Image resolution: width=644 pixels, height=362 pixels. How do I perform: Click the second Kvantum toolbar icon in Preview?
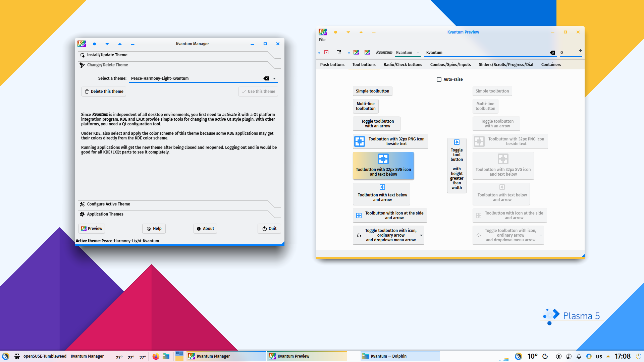tap(367, 53)
